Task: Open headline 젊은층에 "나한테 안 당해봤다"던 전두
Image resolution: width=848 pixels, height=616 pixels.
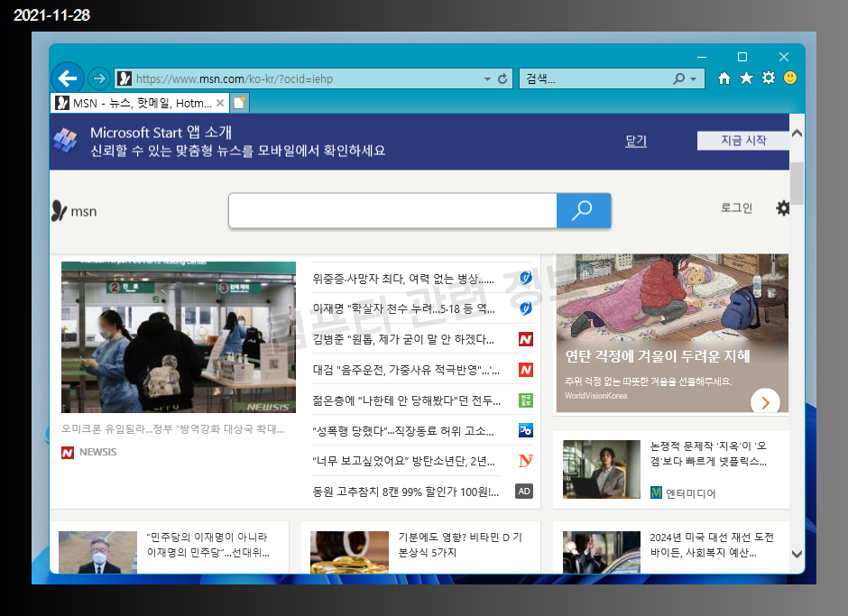Action: tap(407, 400)
